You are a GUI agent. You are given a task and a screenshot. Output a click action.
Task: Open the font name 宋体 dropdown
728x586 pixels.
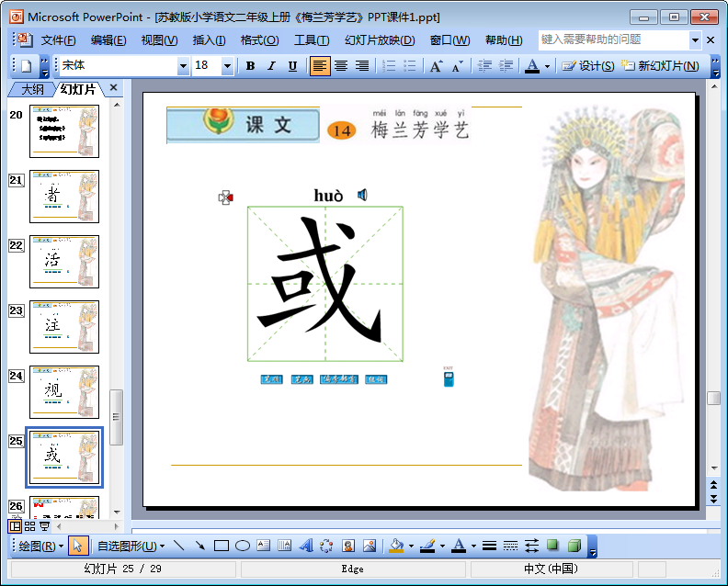point(184,66)
